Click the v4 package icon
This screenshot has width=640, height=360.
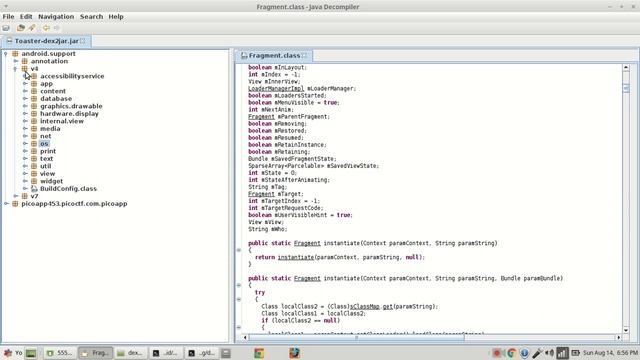24,69
